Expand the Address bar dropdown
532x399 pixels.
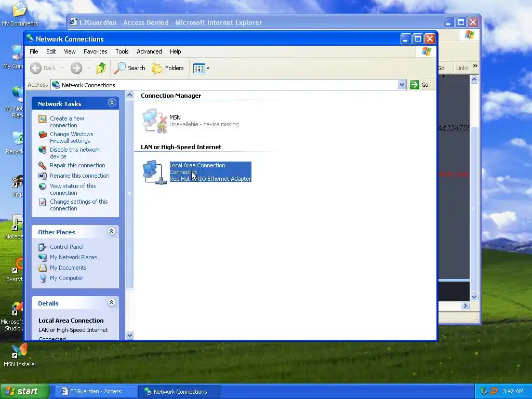point(402,85)
